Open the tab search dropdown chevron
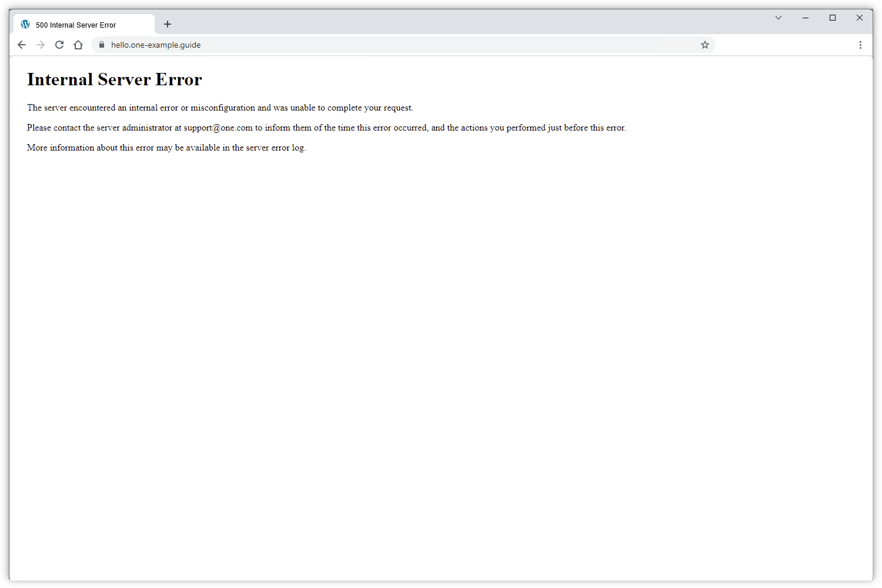Screen dimensions: 882x588 coord(779,18)
